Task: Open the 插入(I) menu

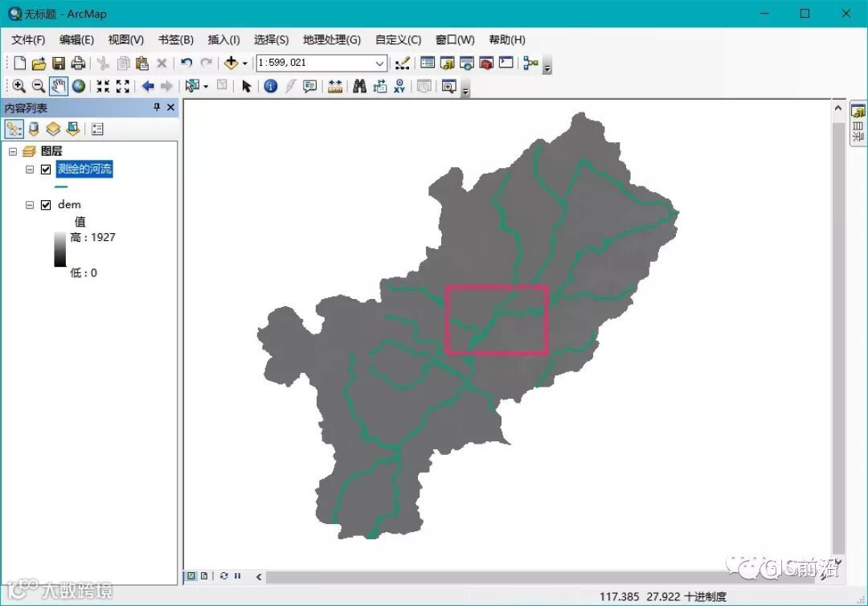Action: 223,40
